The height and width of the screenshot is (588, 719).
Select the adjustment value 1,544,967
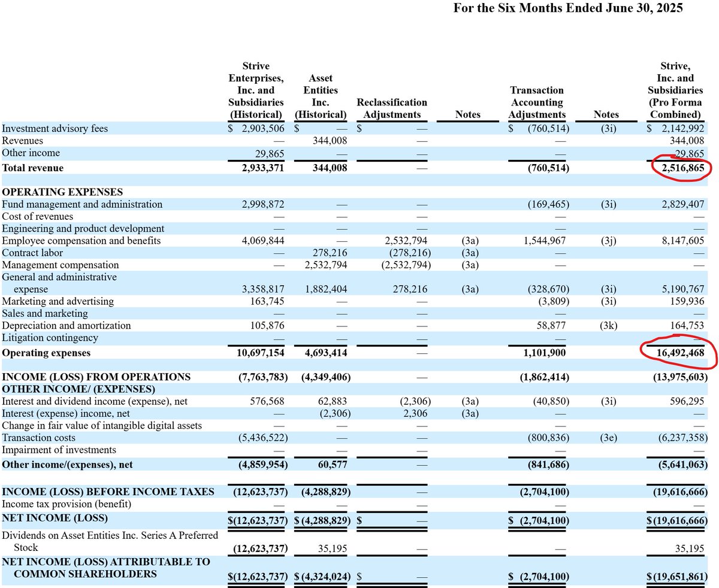544,241
